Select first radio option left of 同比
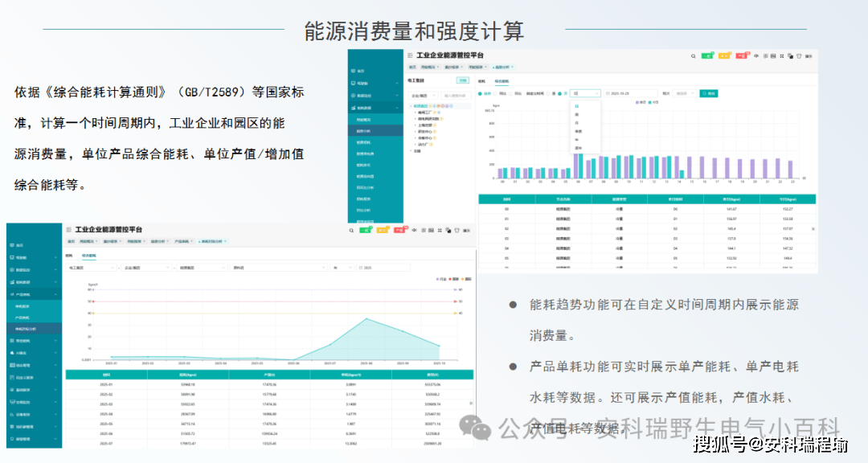868x463 pixels. point(480,93)
